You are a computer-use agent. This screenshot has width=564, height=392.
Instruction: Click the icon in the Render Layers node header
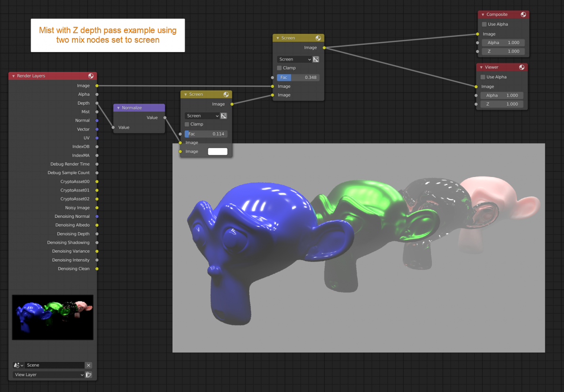pyautogui.click(x=91, y=76)
